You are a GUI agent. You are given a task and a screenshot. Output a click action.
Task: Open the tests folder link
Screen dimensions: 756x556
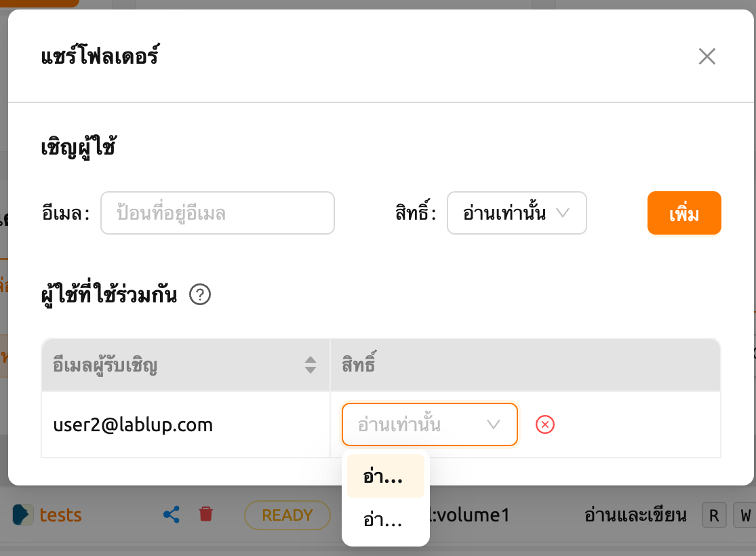pyautogui.click(x=60, y=515)
